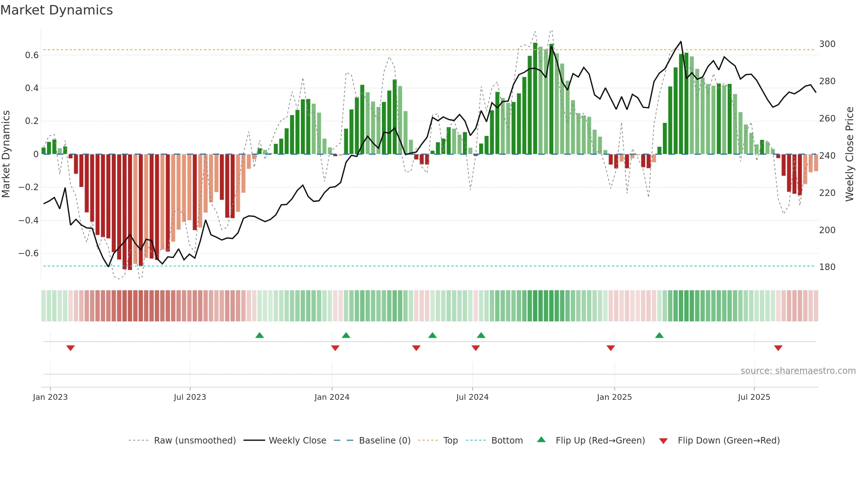Select the Jan 2024 x-axis label

coord(332,397)
